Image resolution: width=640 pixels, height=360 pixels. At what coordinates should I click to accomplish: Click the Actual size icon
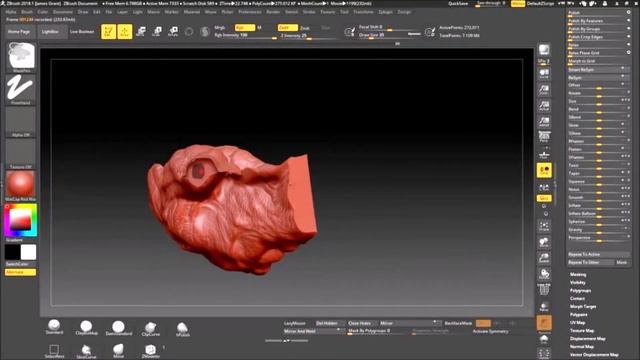pyautogui.click(x=544, y=106)
